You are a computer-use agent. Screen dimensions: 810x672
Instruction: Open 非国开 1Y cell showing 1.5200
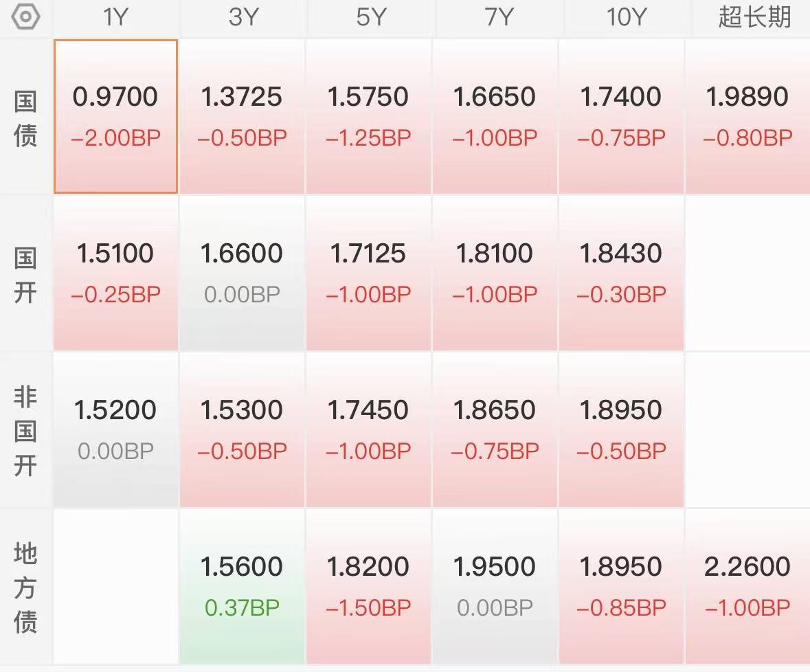115,429
